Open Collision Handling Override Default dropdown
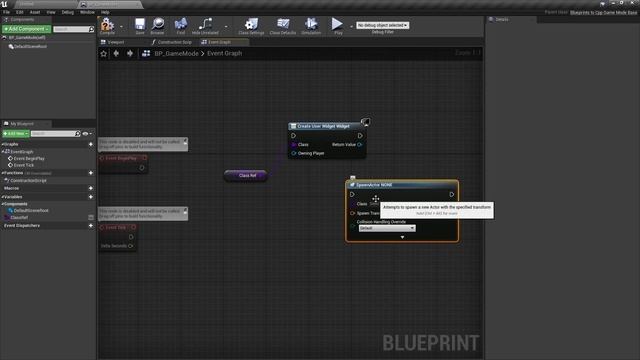Image resolution: width=640 pixels, height=360 pixels. (387, 228)
